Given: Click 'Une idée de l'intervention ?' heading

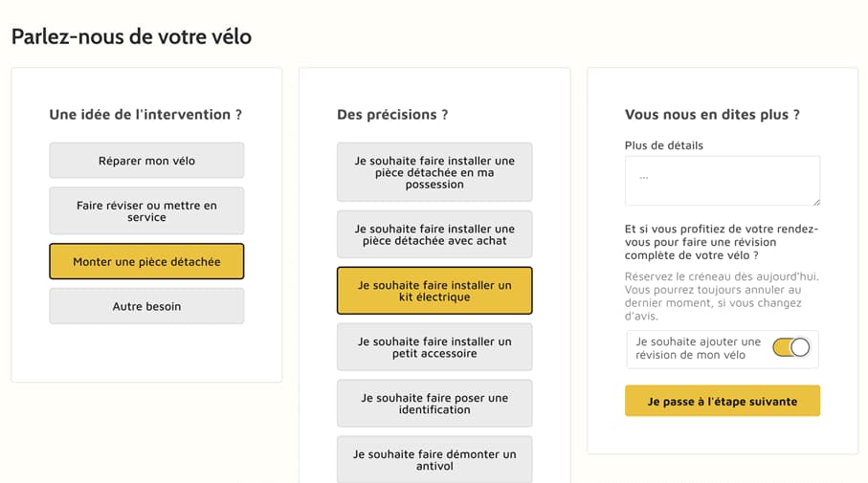Looking at the screenshot, I should coord(145,115).
